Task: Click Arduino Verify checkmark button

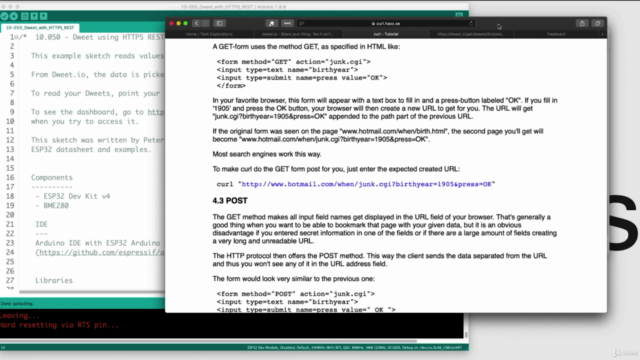Action: coord(4,16)
